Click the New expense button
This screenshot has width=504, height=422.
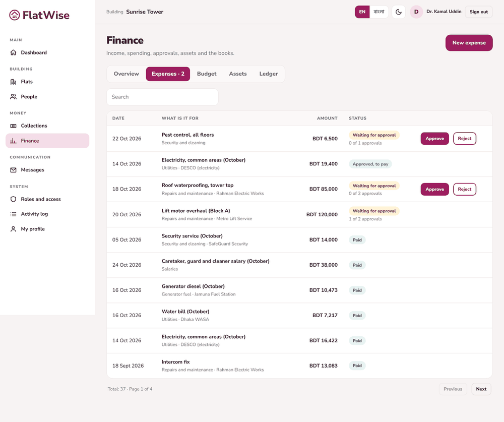469,43
